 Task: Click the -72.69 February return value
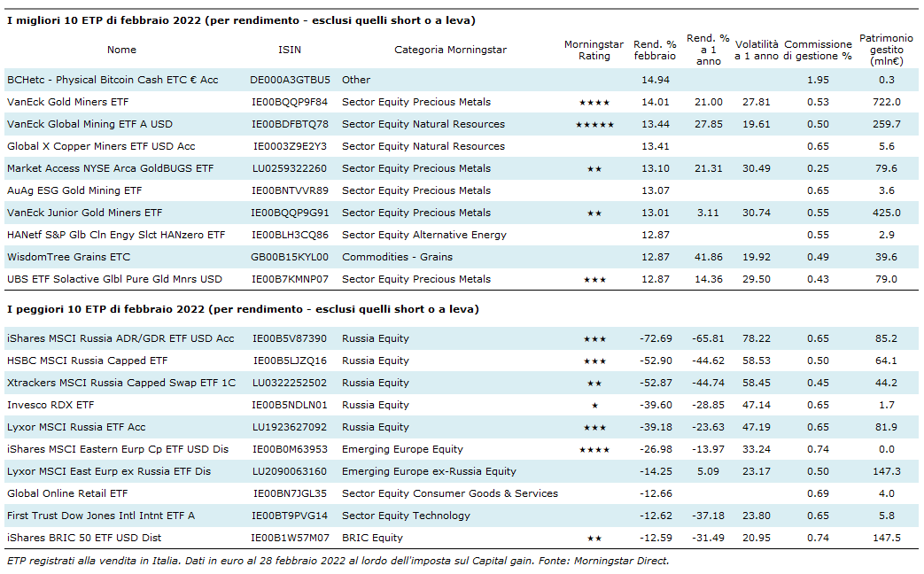[656, 338]
